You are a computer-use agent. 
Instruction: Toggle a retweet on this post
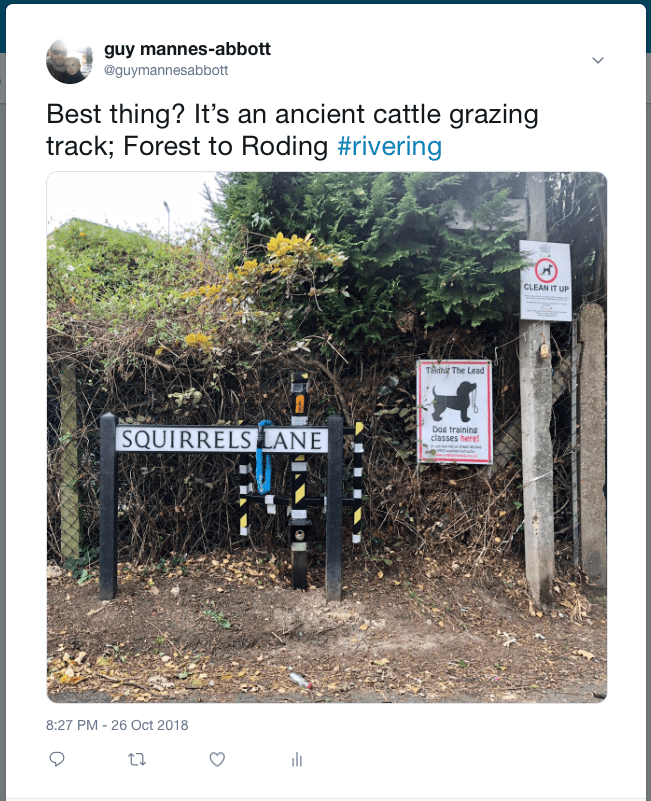pyautogui.click(x=137, y=759)
